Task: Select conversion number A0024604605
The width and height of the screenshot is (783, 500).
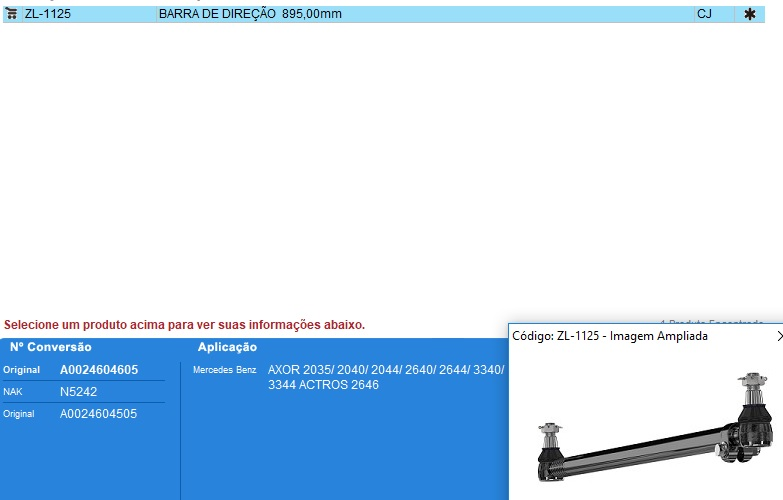Action: [99, 370]
